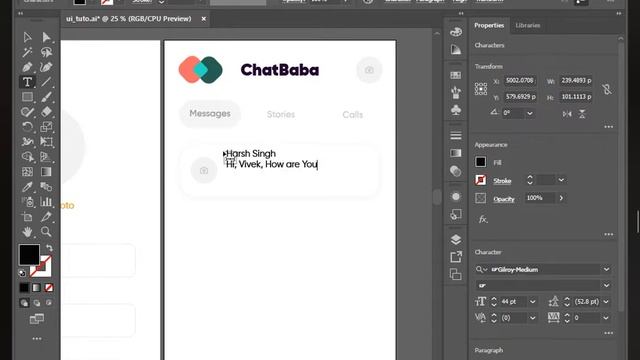Click the Messages tab on the artboard
The image size is (640, 360).
[x=210, y=113]
